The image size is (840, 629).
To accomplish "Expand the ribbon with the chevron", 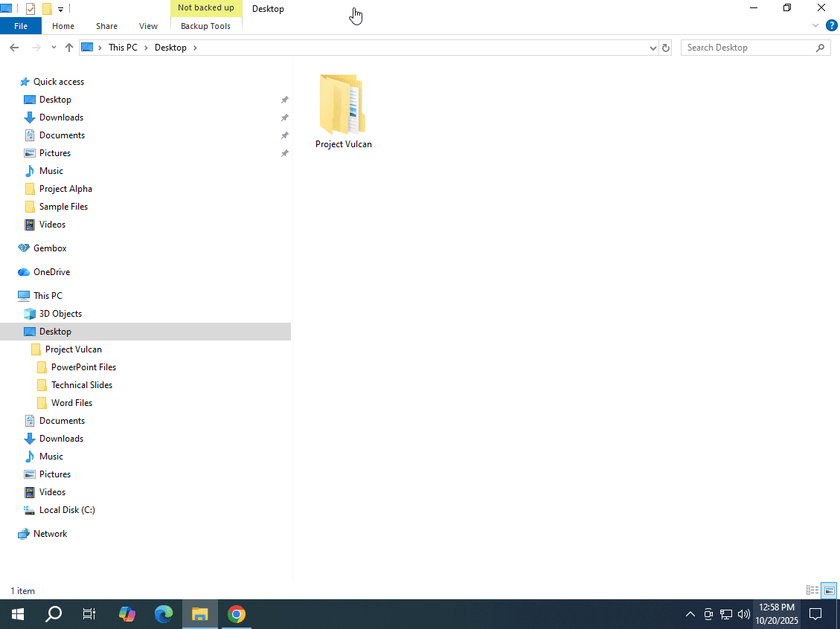I will (x=815, y=26).
